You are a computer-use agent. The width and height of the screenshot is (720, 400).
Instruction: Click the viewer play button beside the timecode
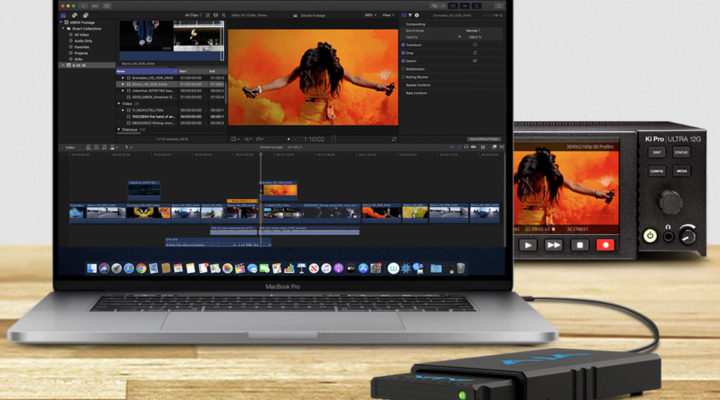(x=288, y=139)
